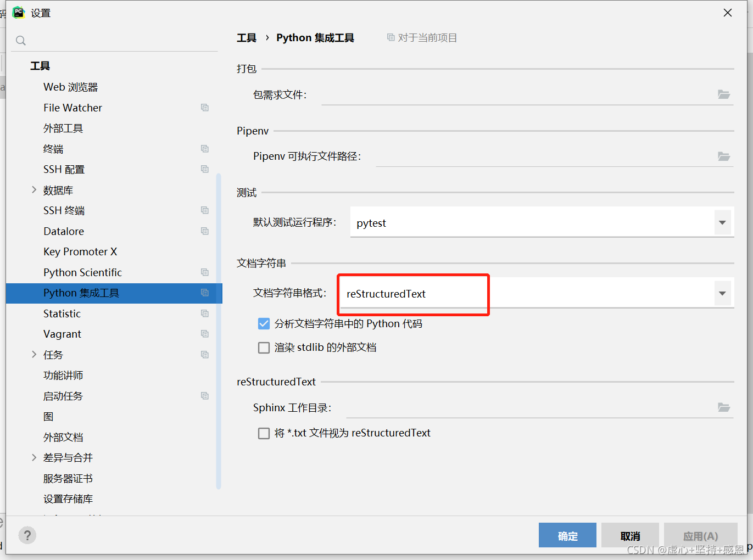Select 服务器证书 in settings tree
The height and width of the screenshot is (560, 753).
pyautogui.click(x=68, y=478)
